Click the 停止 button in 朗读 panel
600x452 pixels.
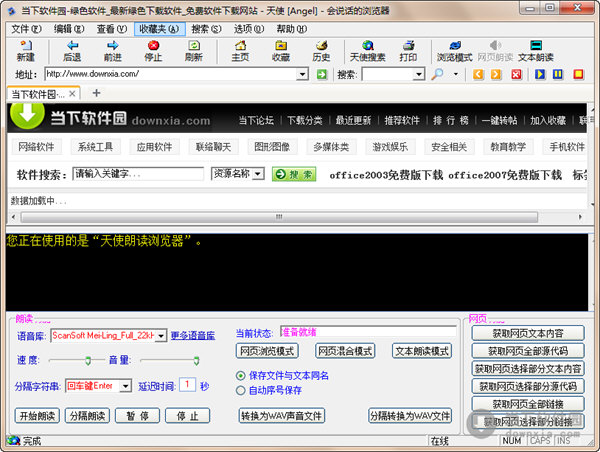[188, 416]
